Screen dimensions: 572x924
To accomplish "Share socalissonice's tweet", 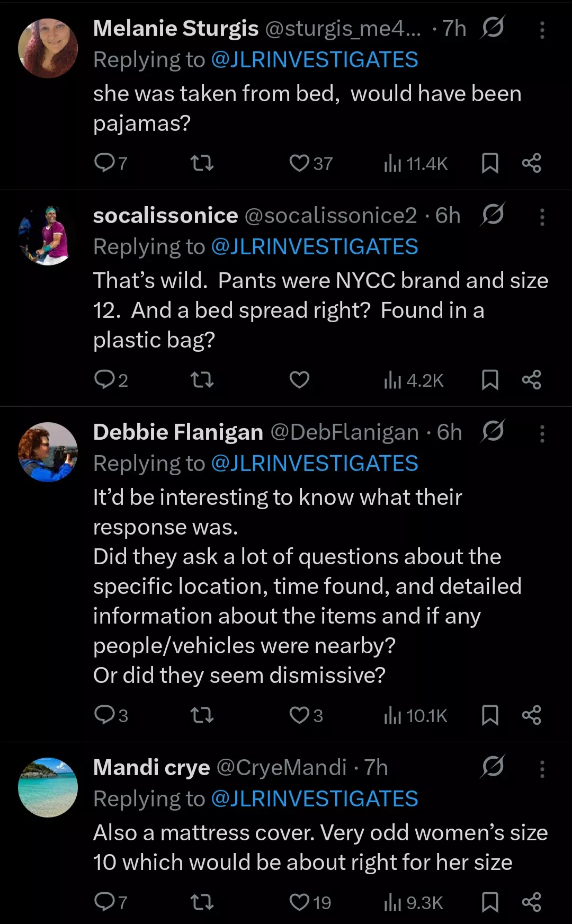I will coord(531,380).
